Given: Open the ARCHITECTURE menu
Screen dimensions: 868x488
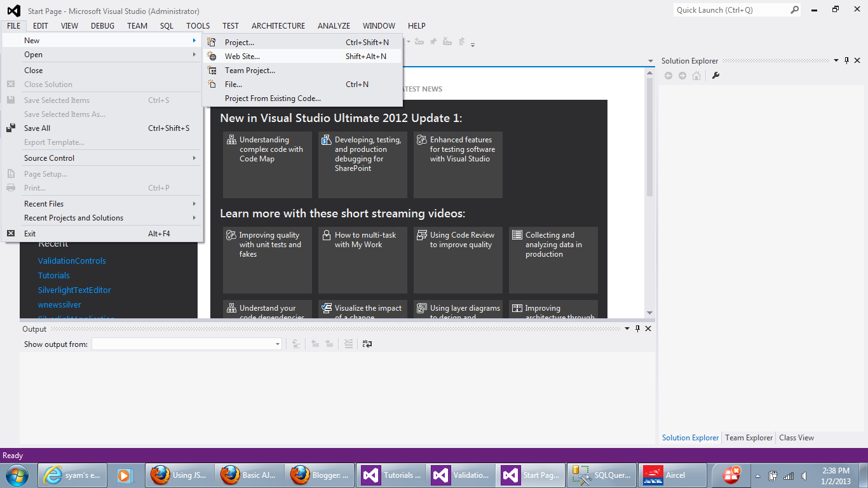Looking at the screenshot, I should (278, 25).
